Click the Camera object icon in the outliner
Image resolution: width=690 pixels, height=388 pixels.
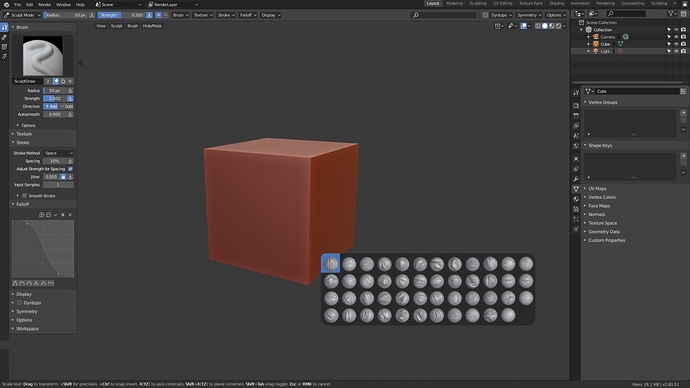tap(596, 37)
